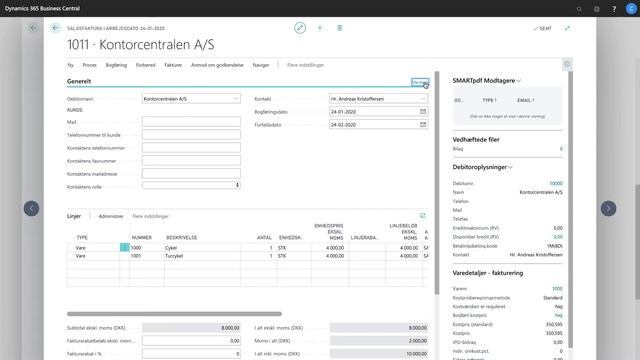Click Bilag count link
640x360 pixels.
coord(561,149)
